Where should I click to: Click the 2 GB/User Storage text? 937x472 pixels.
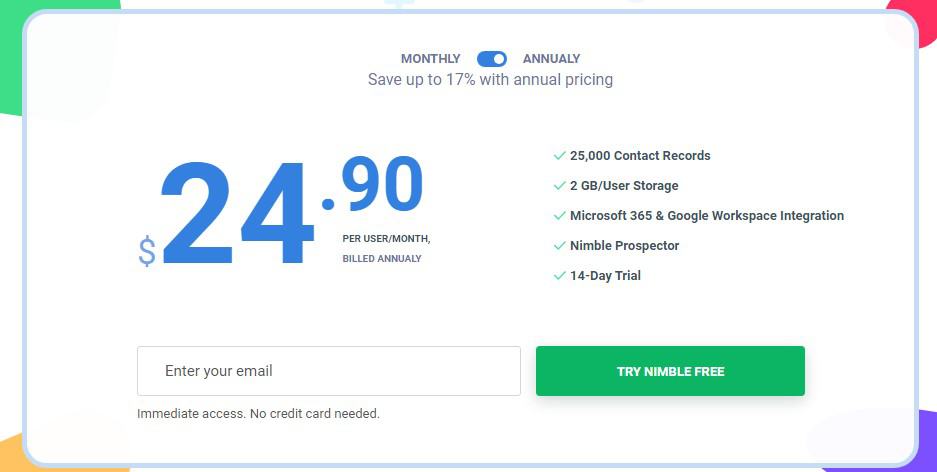click(x=624, y=186)
